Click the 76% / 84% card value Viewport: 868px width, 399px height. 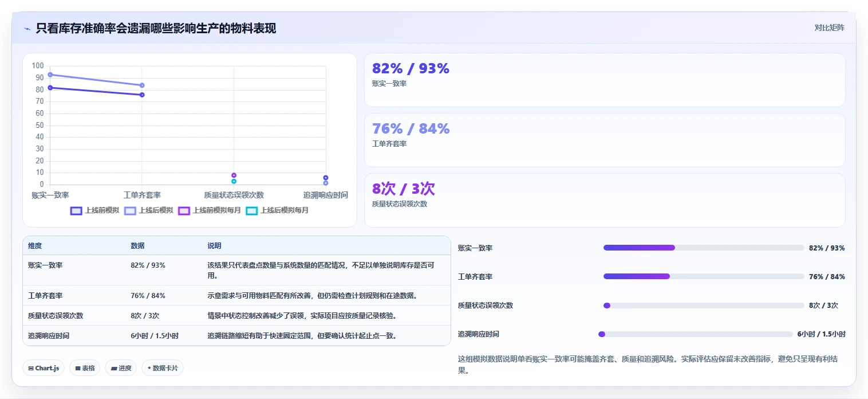click(411, 128)
